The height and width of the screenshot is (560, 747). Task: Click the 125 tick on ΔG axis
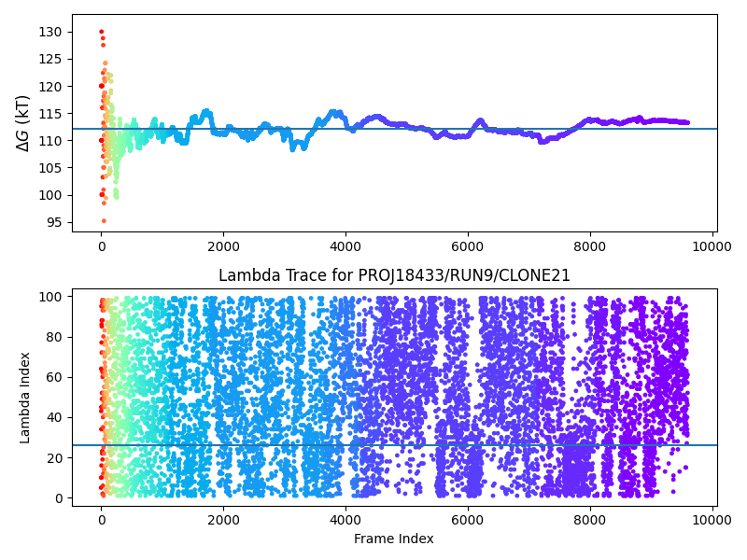(51, 59)
